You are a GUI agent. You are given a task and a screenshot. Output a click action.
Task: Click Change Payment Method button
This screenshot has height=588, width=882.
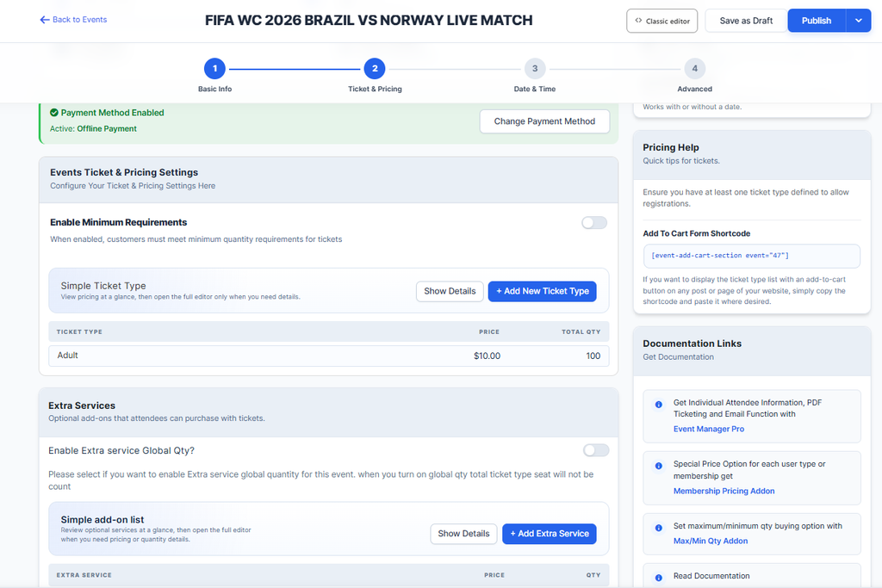pos(544,121)
